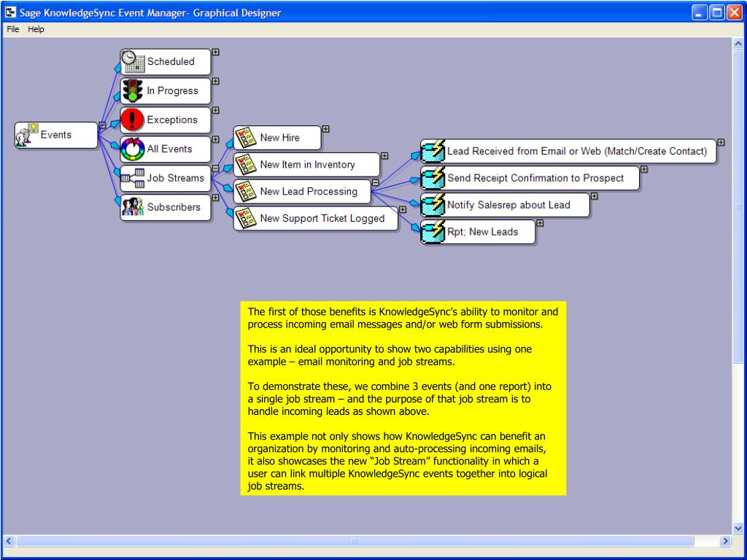Viewport: 747px width, 560px height.
Task: Click the horizontal scrollbar right arrow
Action: click(725, 541)
